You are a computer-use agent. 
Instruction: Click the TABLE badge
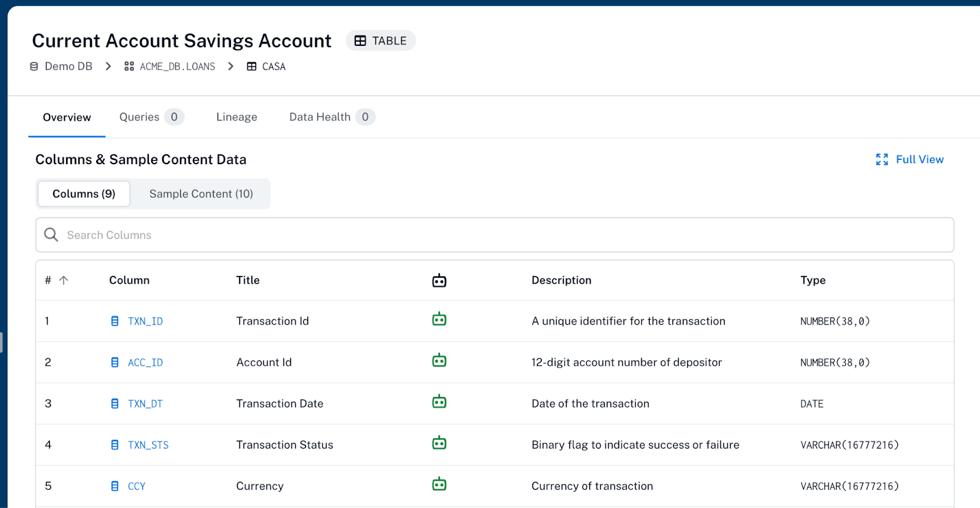pyautogui.click(x=381, y=40)
